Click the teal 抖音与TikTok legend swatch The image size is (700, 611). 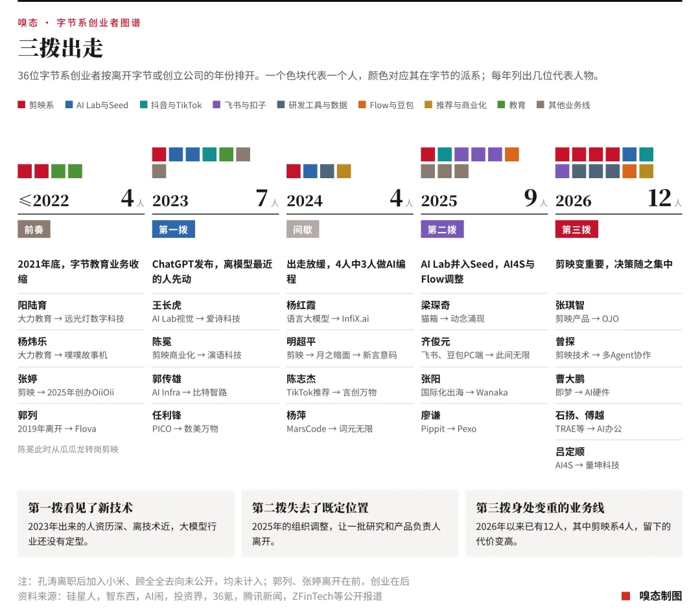pyautogui.click(x=143, y=104)
